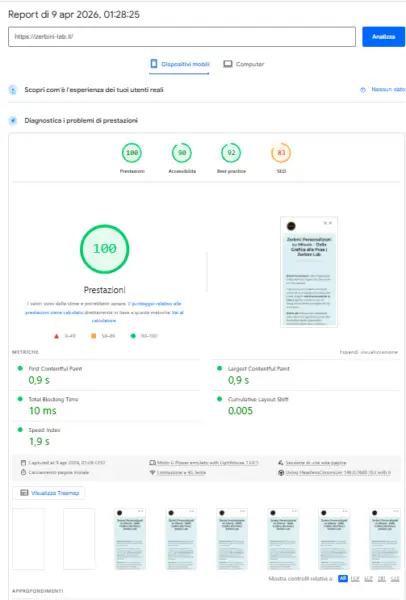
Task: Click the 'Limitazione a 4G lenta' text
Action: pyautogui.click(x=181, y=473)
